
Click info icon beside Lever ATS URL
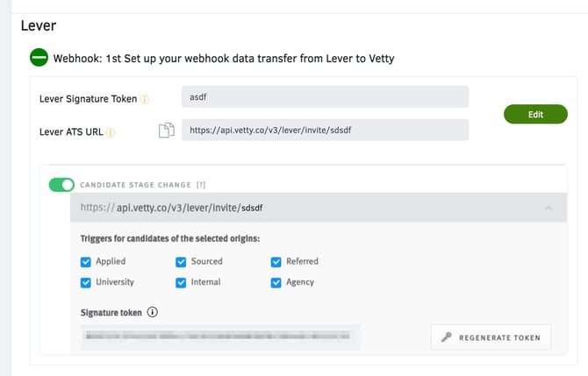pyautogui.click(x=111, y=133)
